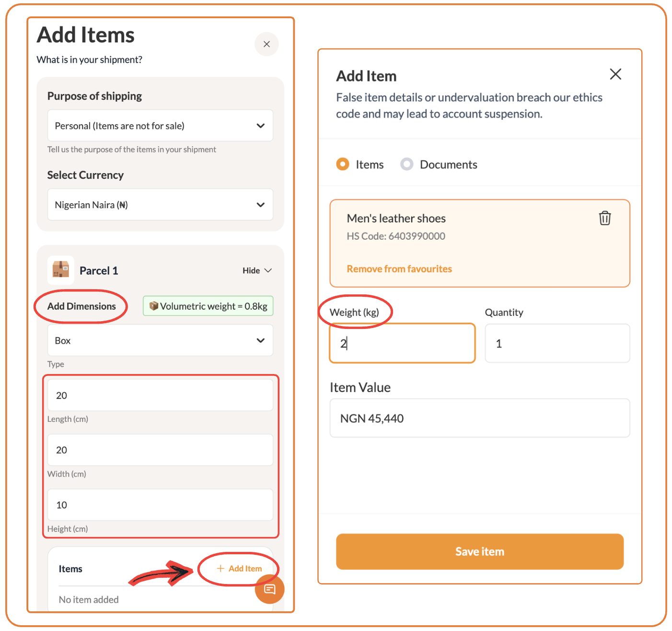Close the Add Items panel

(266, 44)
